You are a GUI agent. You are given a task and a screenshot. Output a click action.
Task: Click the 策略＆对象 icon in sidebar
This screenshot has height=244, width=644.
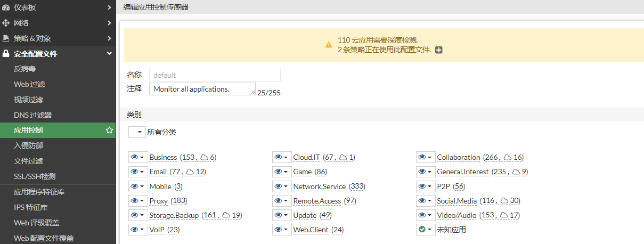coord(6,38)
